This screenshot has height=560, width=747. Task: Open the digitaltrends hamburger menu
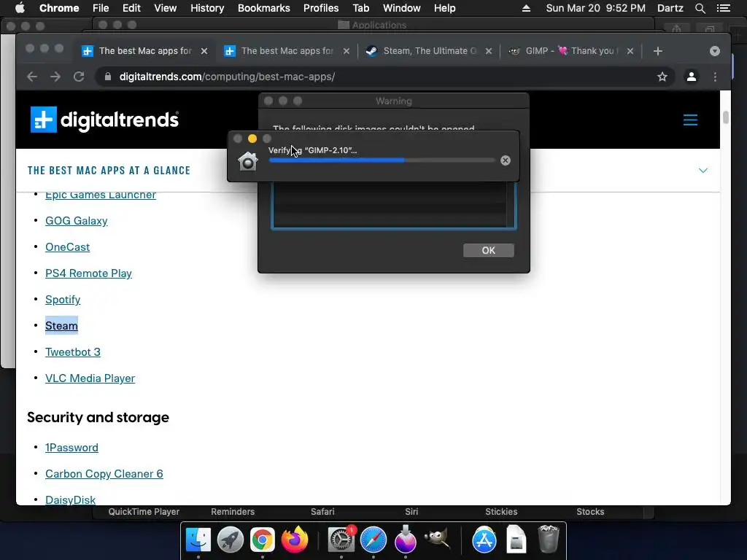point(690,120)
